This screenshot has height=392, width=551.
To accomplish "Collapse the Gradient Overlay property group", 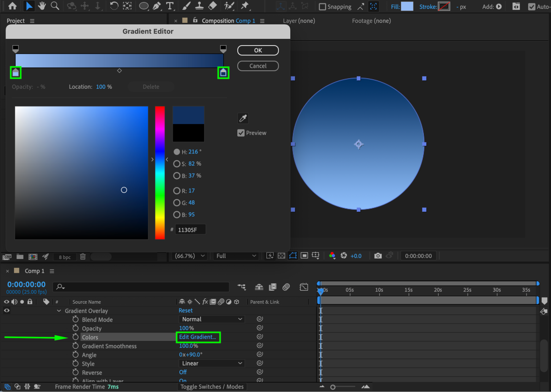I will [x=59, y=311].
